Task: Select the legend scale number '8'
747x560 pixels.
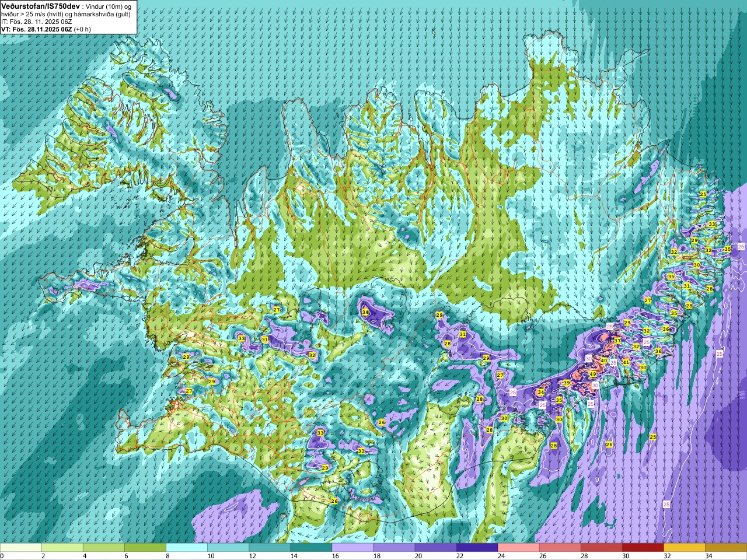Action: coord(167,556)
